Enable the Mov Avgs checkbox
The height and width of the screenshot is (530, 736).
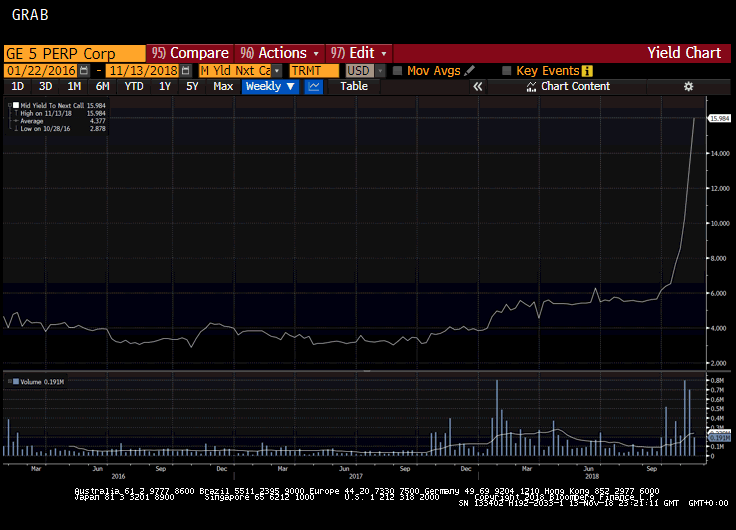[397, 71]
